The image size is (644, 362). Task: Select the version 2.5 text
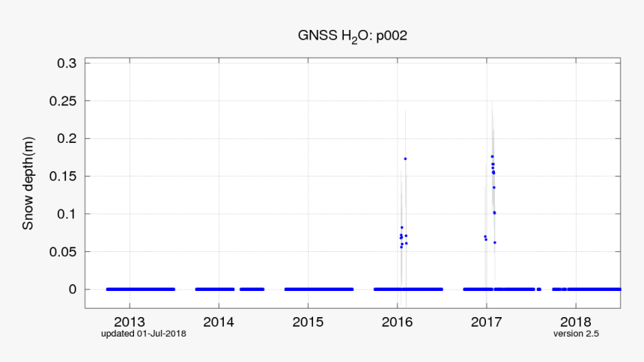[x=576, y=334]
